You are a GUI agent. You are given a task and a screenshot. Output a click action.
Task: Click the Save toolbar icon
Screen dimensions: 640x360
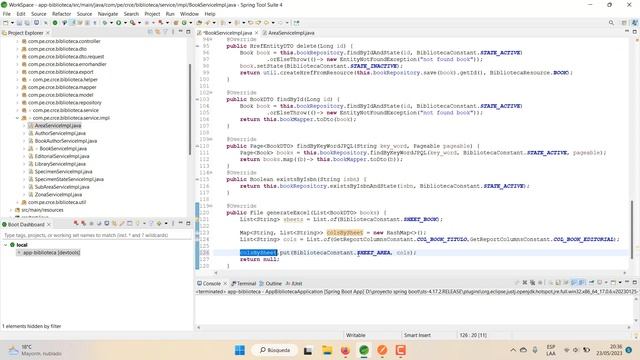coord(19,23)
